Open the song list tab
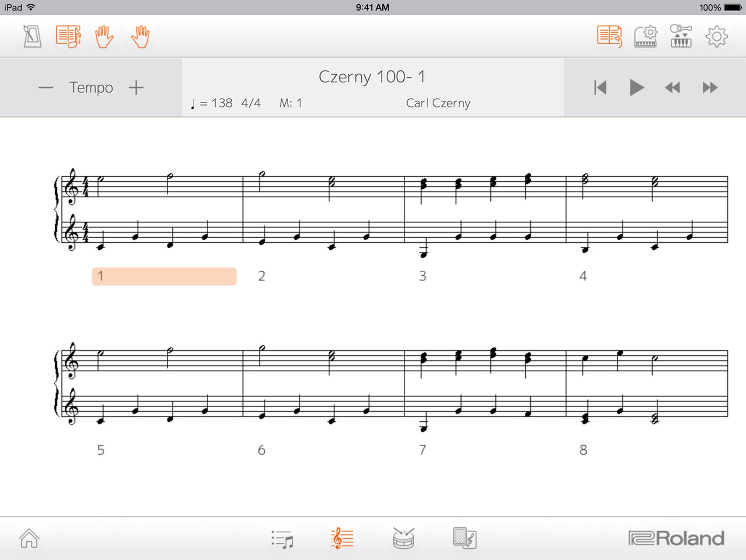Viewport: 746px width, 560px height. (x=282, y=539)
